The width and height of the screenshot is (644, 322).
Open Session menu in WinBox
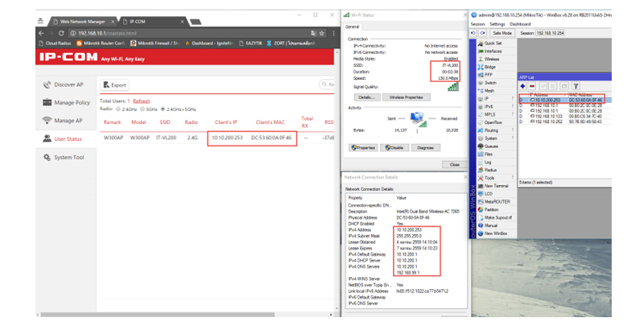(x=477, y=24)
